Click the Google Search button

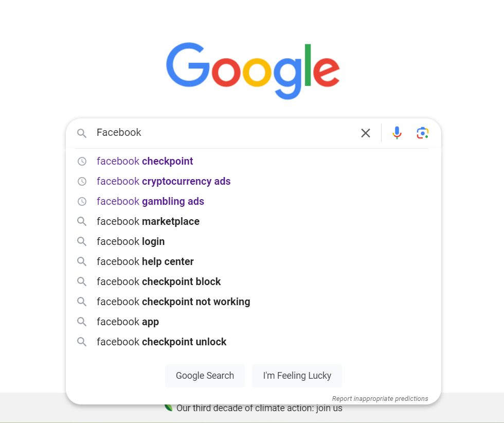tap(205, 376)
